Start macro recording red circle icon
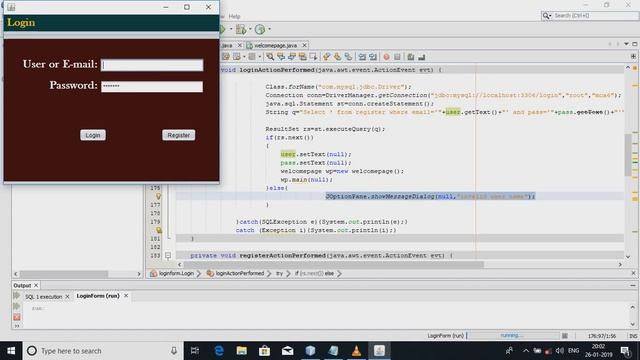This screenshot has height=360, width=640. pyautogui.click(x=386, y=57)
